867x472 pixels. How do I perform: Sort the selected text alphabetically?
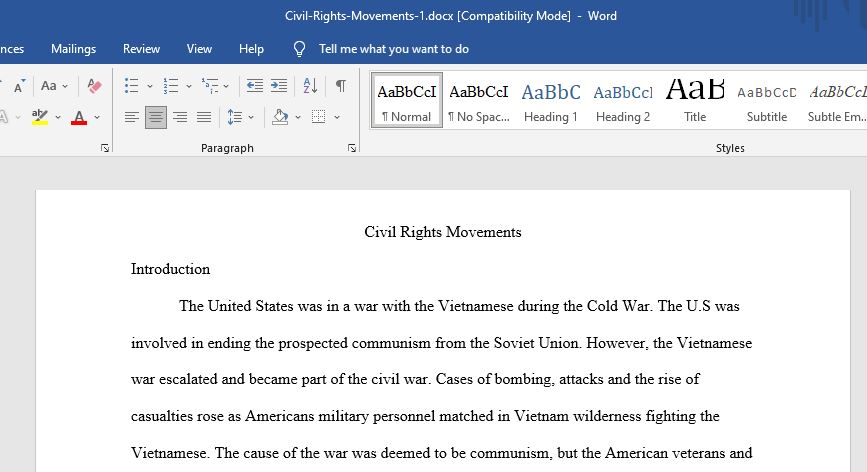(x=310, y=86)
